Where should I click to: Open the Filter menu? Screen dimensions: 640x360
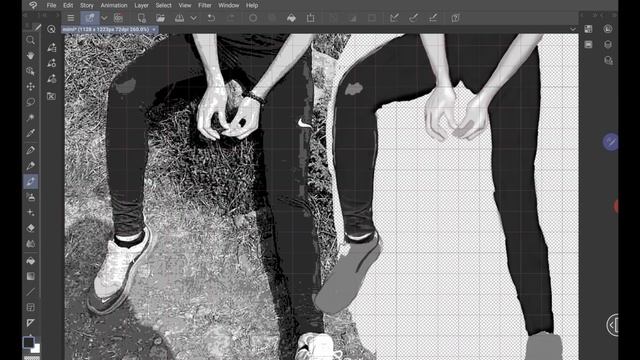click(204, 5)
